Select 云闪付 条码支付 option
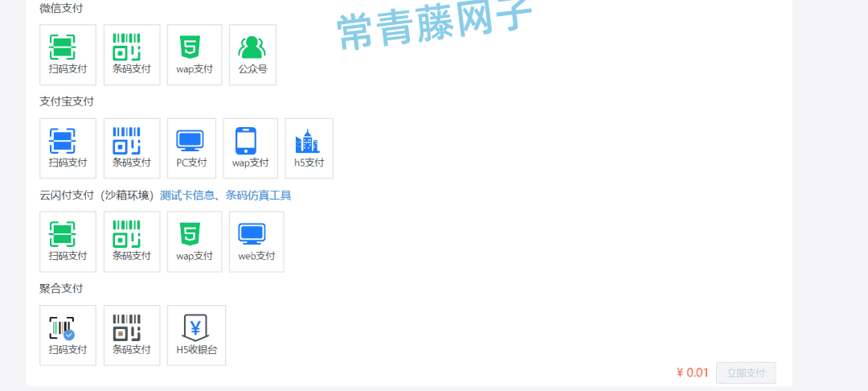Viewport: 868px width, 391px height. (x=132, y=241)
